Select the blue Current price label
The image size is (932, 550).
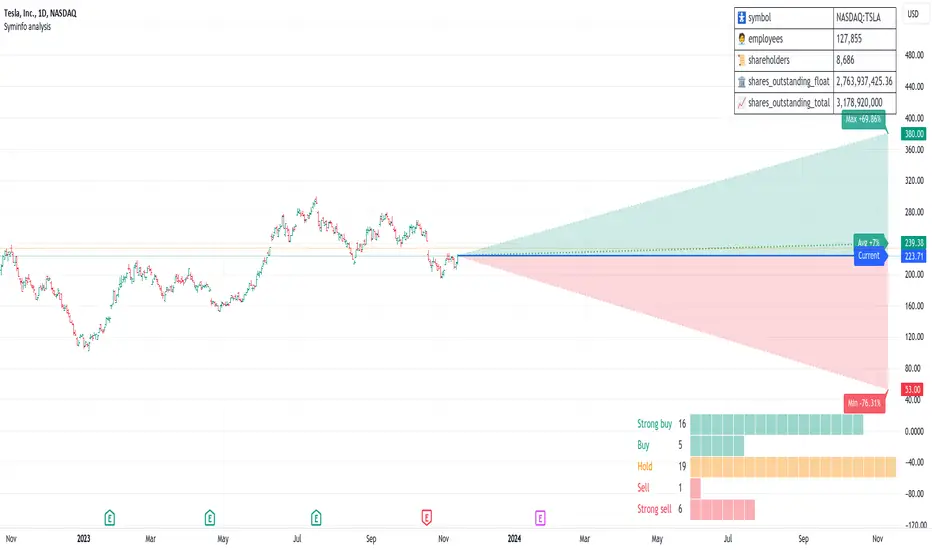coord(868,256)
